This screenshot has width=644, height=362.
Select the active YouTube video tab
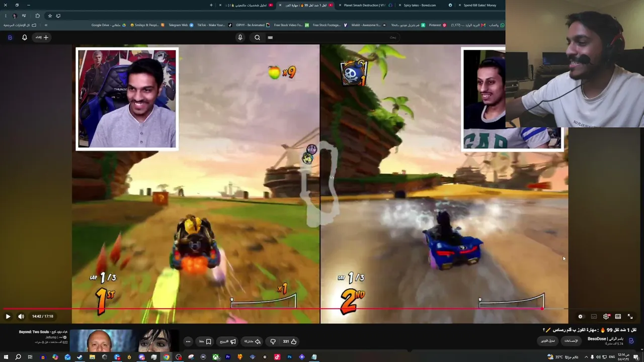[306, 5]
